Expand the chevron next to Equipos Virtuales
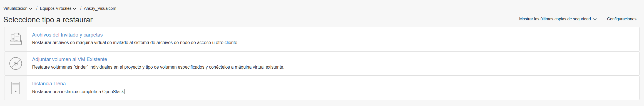Screen dimensions: 644x106 coord(74,9)
